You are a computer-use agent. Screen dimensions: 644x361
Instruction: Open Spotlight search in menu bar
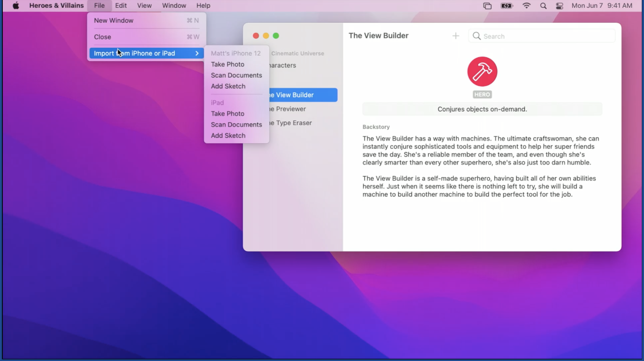[543, 6]
